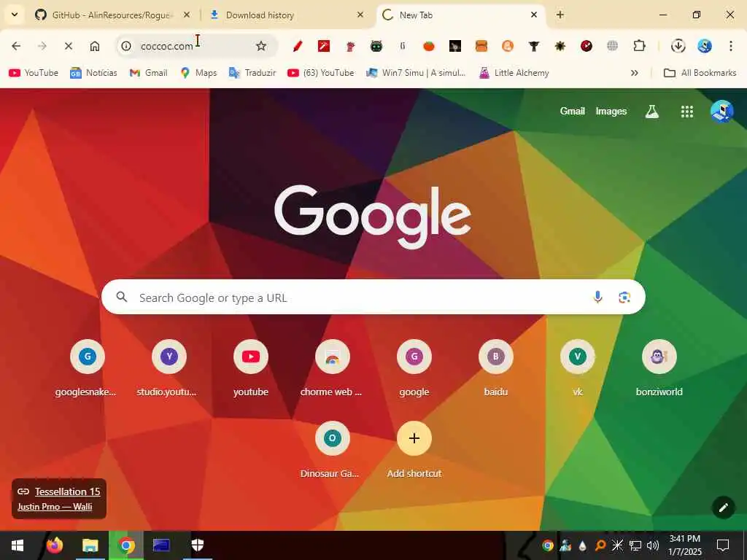This screenshot has width=747, height=560.
Task: Close the Download history tab
Action: pyautogui.click(x=360, y=15)
